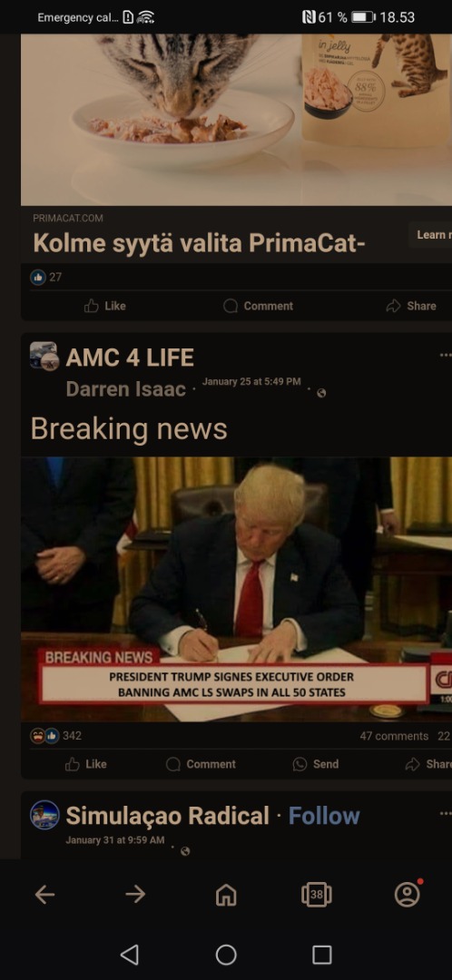Open browser profile account icon

click(407, 895)
